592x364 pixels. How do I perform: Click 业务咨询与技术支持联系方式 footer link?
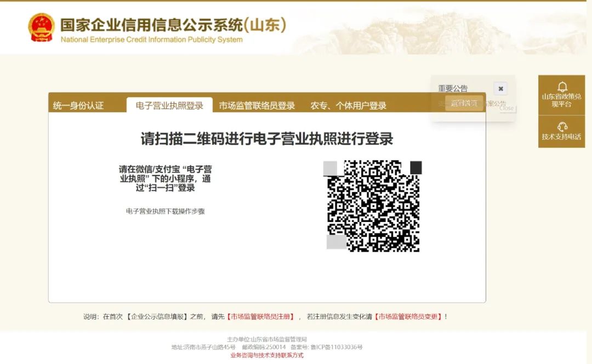click(x=267, y=355)
